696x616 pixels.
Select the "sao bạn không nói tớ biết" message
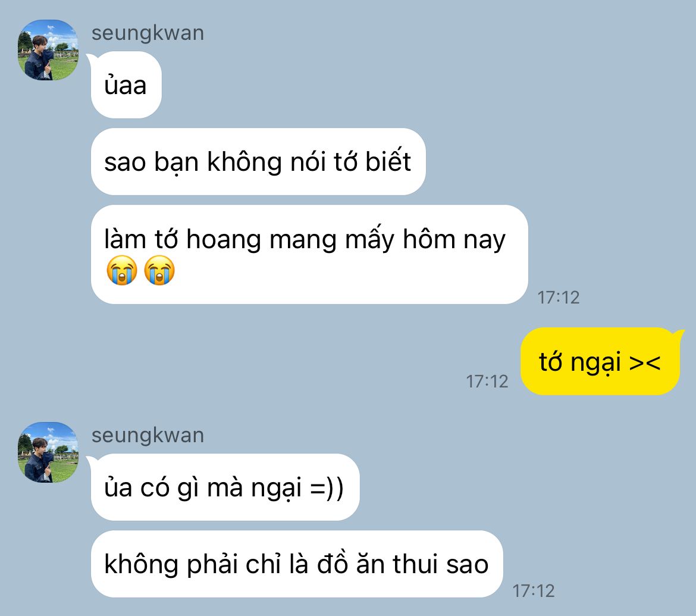click(258, 162)
